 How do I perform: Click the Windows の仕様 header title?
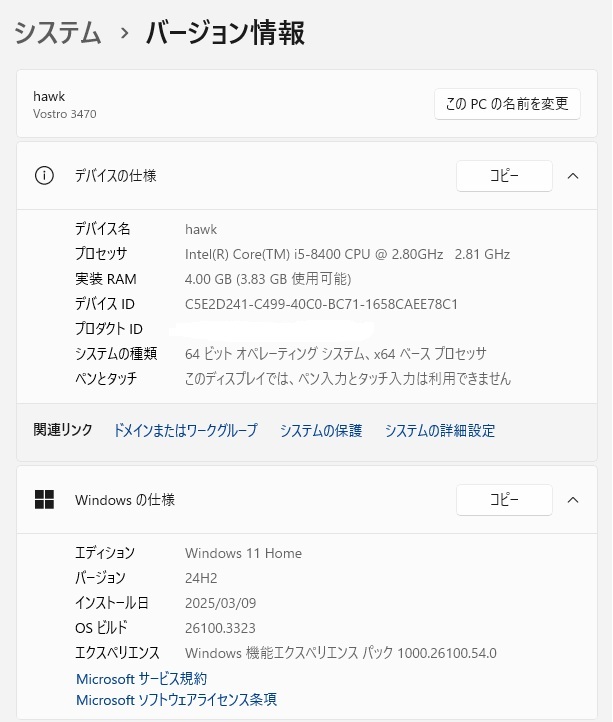(124, 500)
